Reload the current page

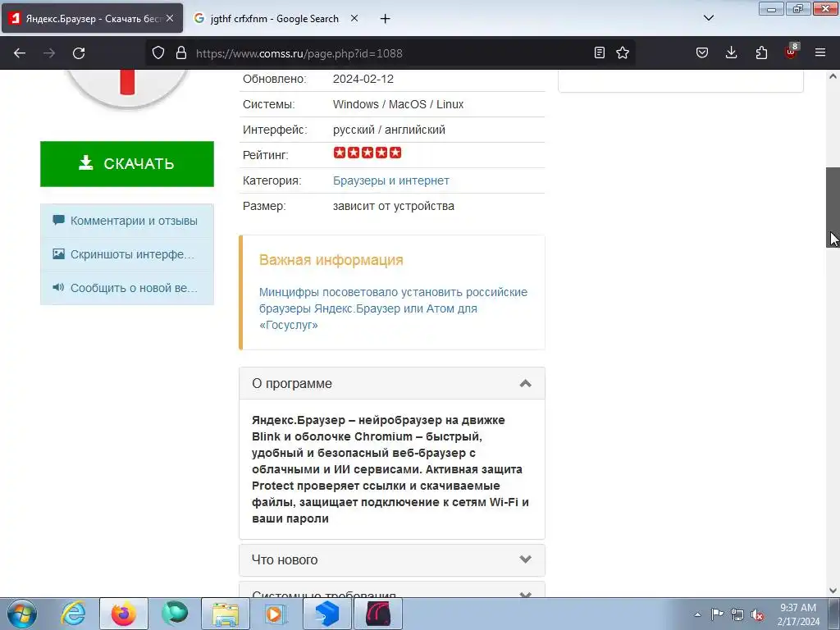coord(79,53)
